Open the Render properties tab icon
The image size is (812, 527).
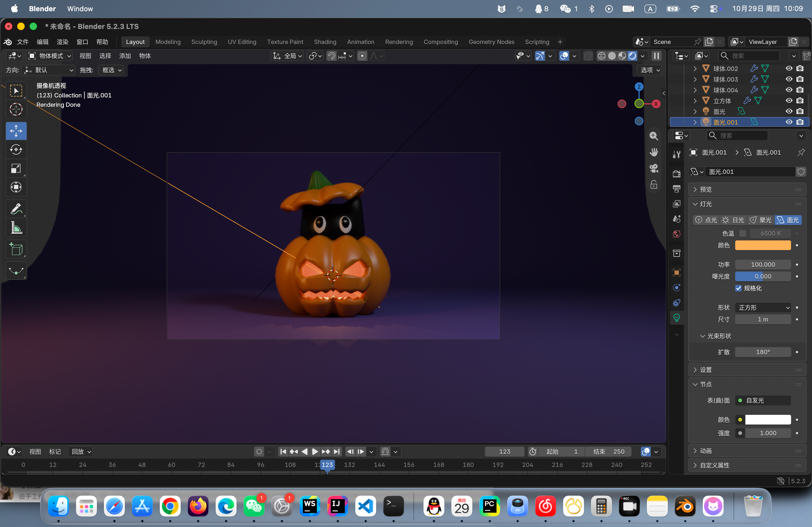point(677,174)
